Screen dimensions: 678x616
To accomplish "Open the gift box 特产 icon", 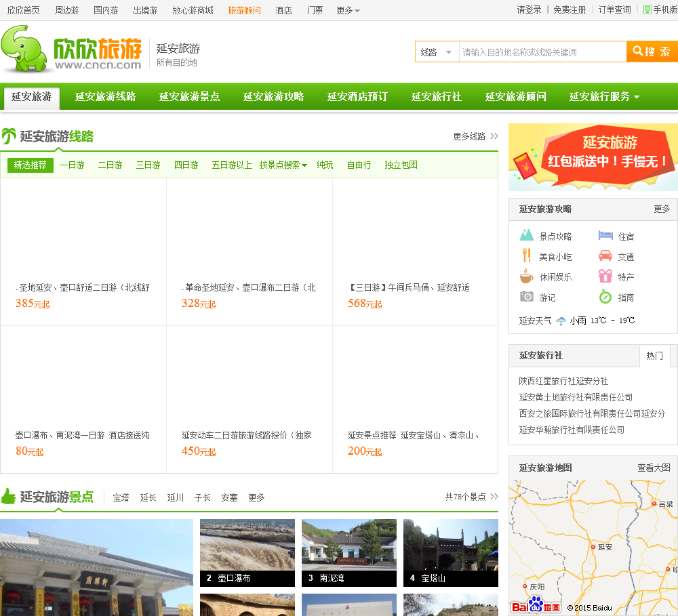I will (605, 276).
